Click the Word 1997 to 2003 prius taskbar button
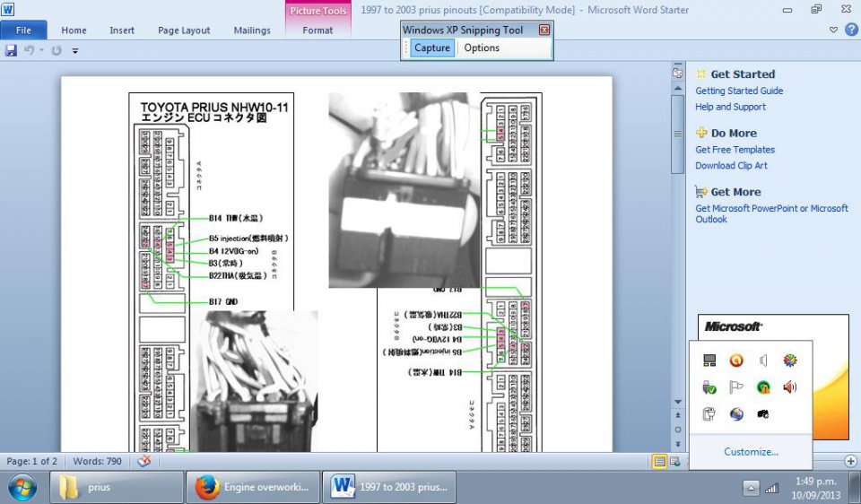Image resolution: width=861 pixels, height=504 pixels. click(x=388, y=487)
